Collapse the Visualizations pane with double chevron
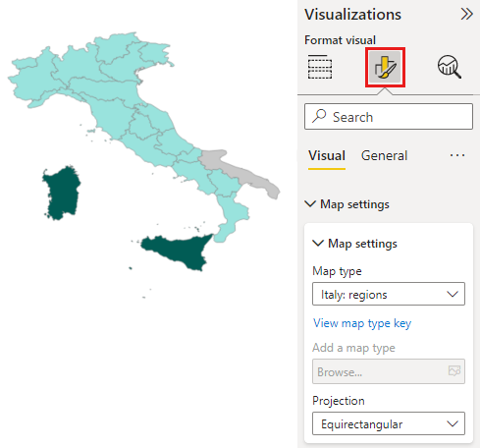Image resolution: width=480 pixels, height=448 pixels. (x=466, y=14)
